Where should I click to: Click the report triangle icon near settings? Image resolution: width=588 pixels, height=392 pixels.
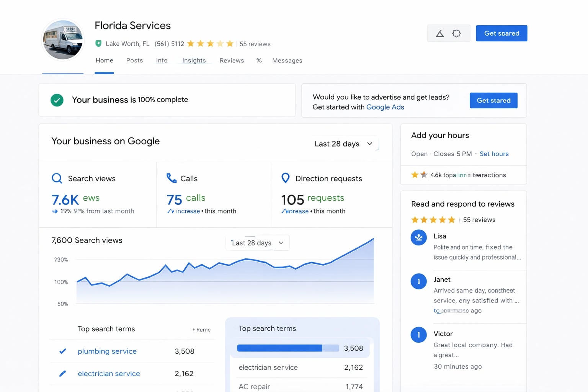click(439, 33)
